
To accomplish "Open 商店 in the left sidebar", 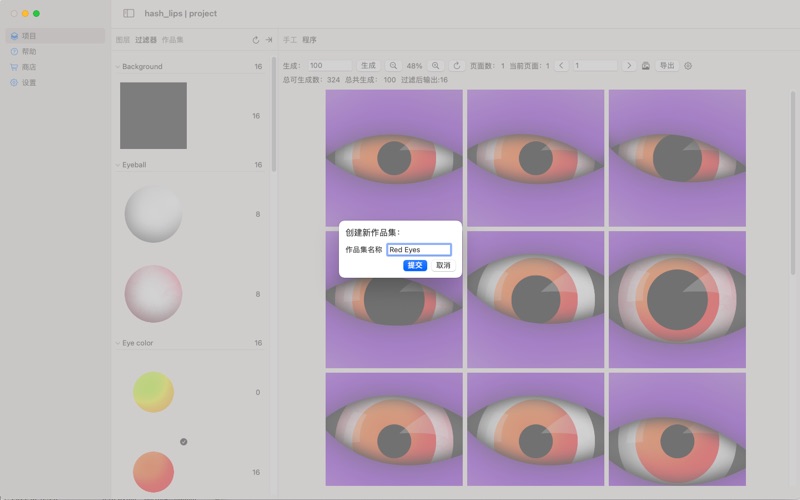I will tap(29, 67).
